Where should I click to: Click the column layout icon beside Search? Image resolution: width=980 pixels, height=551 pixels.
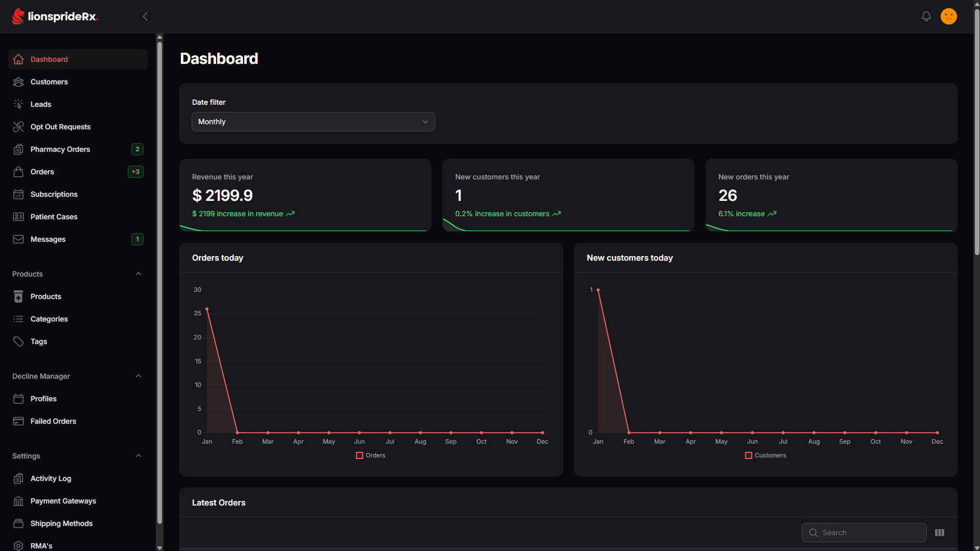coord(939,533)
